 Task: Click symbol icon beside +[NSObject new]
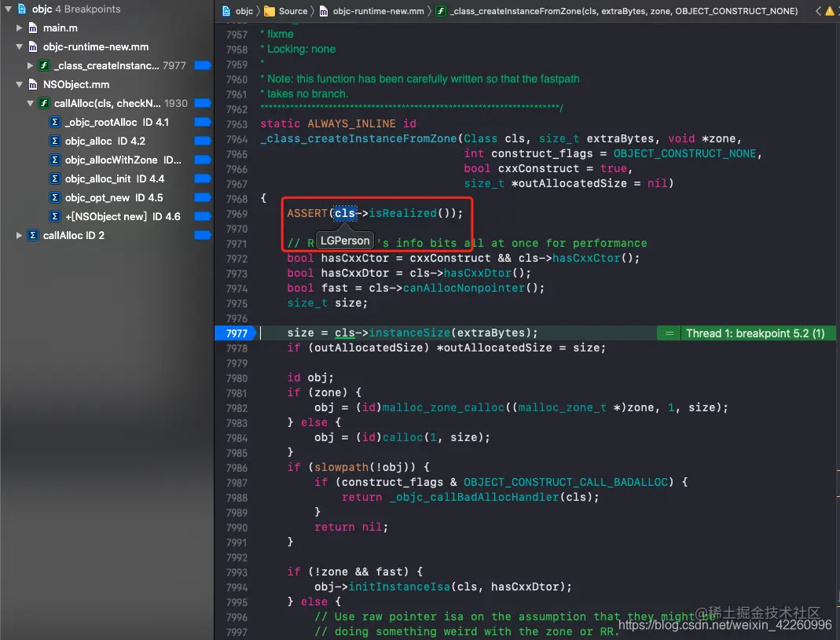pyautogui.click(x=55, y=216)
